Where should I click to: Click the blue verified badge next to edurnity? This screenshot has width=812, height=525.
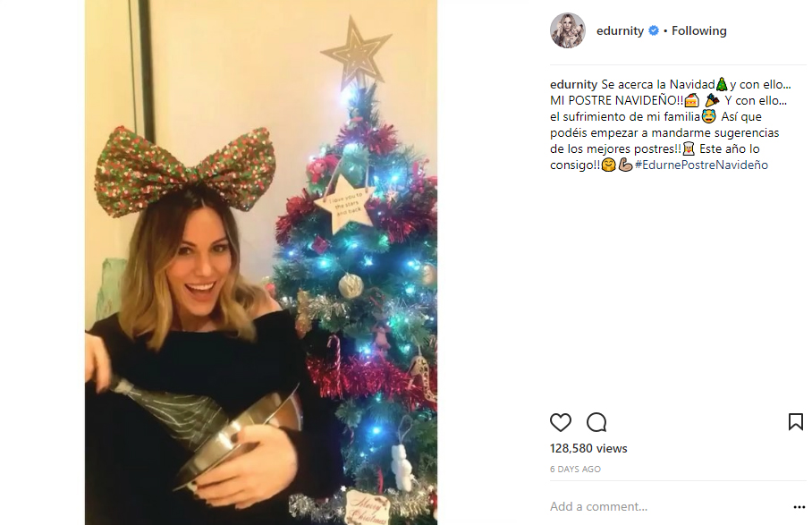(x=654, y=30)
